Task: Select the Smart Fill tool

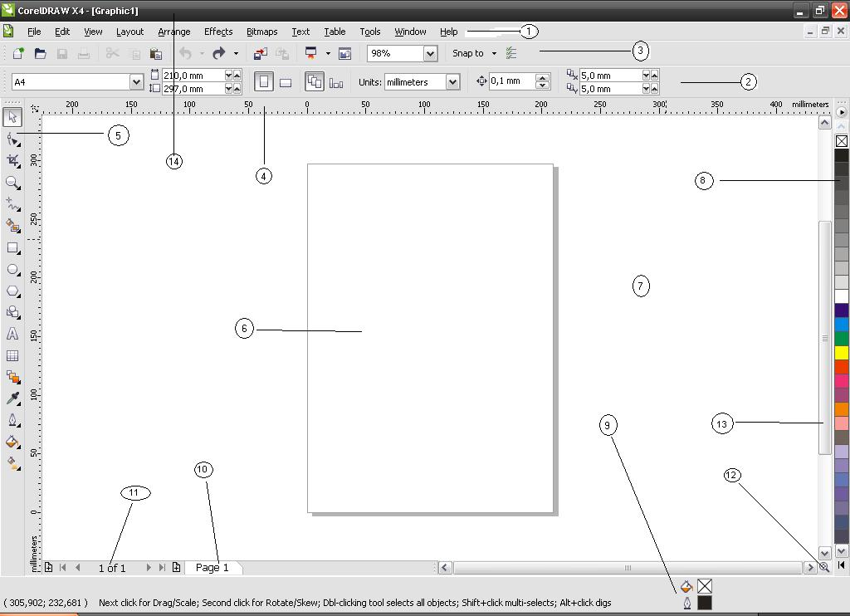Action: tap(12, 226)
